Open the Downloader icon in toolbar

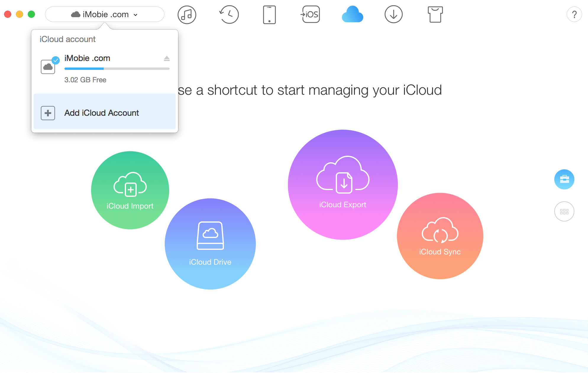click(393, 14)
